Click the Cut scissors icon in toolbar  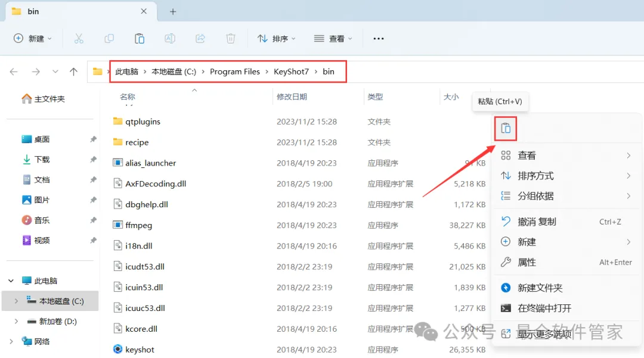tap(79, 39)
